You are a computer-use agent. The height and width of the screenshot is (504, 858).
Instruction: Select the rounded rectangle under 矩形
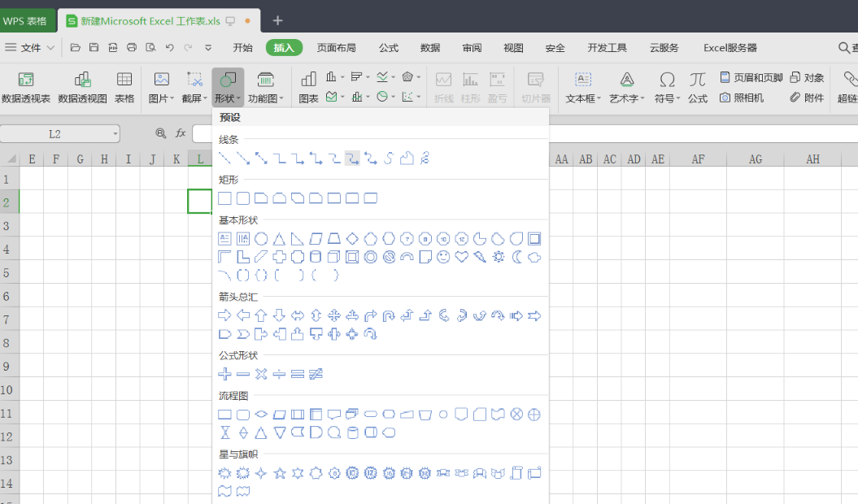point(243,198)
